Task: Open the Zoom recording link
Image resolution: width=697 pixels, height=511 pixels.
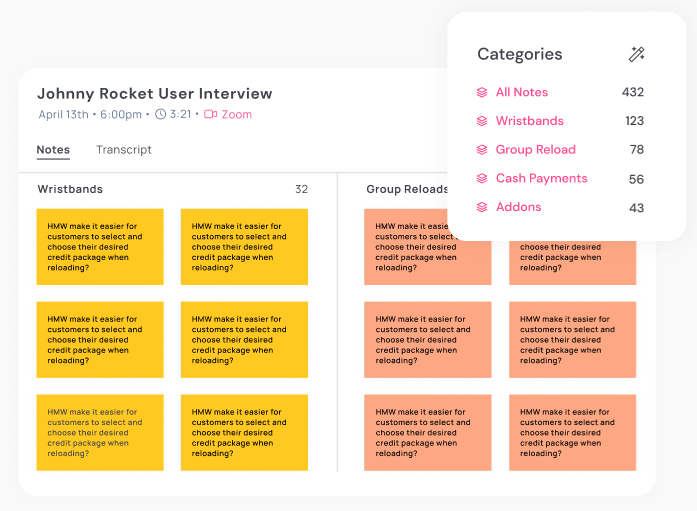Action: coord(236,115)
